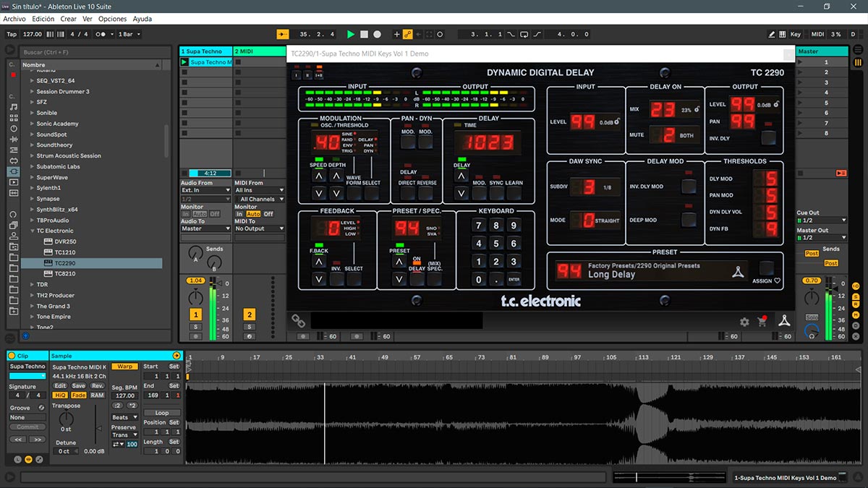Image resolution: width=868 pixels, height=488 pixels.
Task: Toggle the HiQ sample switch
Action: click(61, 395)
